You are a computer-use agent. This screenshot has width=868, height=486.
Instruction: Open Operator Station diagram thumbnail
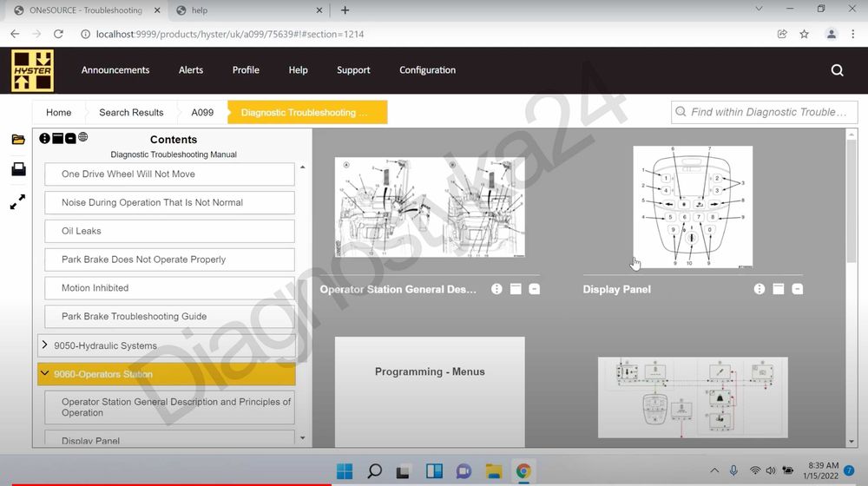(430, 207)
